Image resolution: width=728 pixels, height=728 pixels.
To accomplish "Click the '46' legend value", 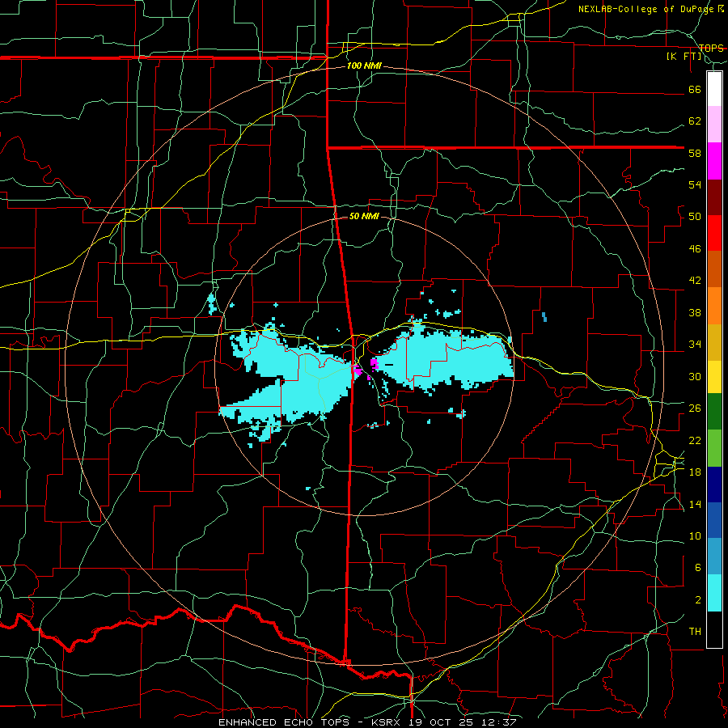I will pyautogui.click(x=695, y=248).
